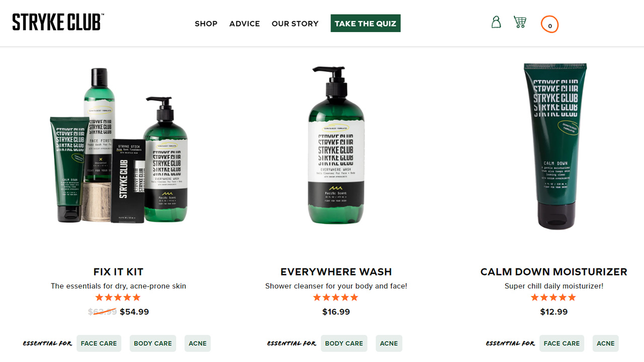Open the user account icon

coord(496,22)
